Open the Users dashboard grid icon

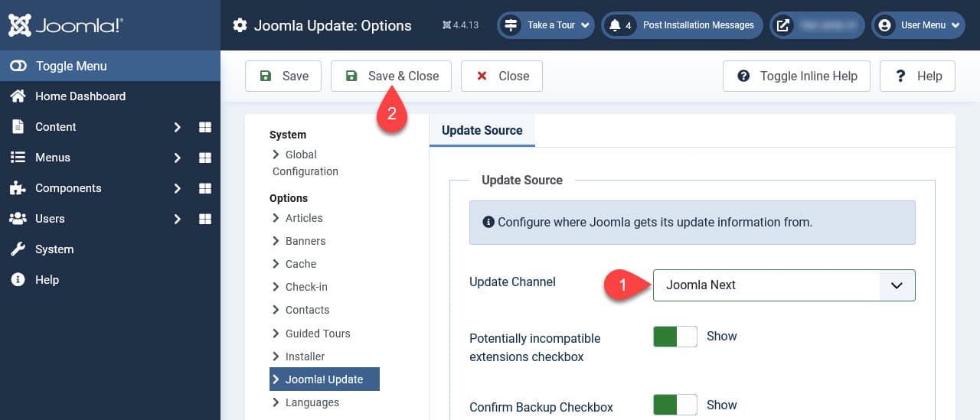[205, 219]
